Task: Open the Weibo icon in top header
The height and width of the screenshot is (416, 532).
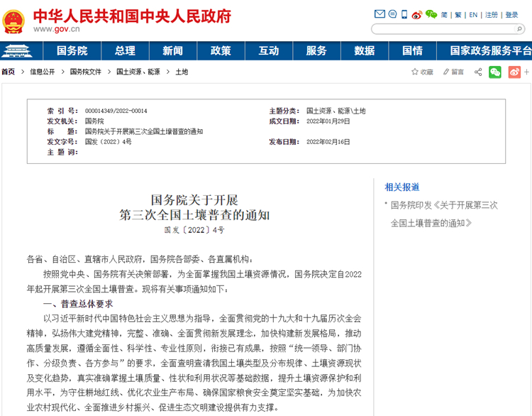Action: (x=416, y=14)
